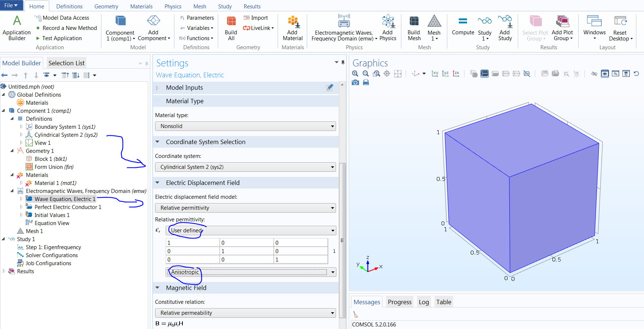
Task: Switch to the XY plane view
Action: [435, 74]
